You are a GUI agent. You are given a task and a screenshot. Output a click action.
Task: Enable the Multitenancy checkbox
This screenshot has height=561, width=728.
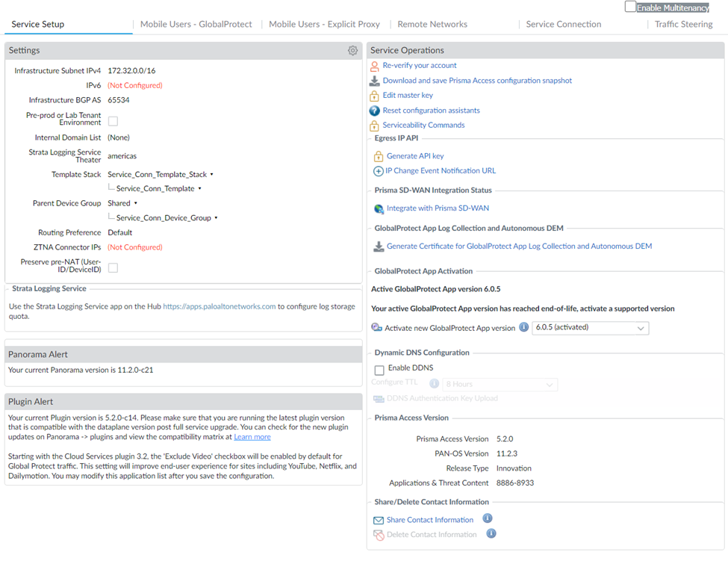pos(630,7)
